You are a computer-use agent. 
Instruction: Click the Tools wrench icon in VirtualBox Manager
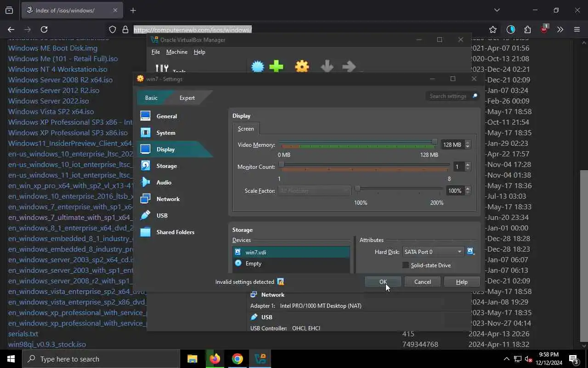coord(162,69)
